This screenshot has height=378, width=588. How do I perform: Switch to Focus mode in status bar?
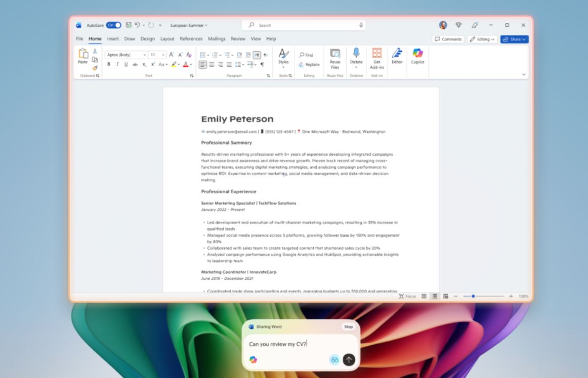point(407,296)
